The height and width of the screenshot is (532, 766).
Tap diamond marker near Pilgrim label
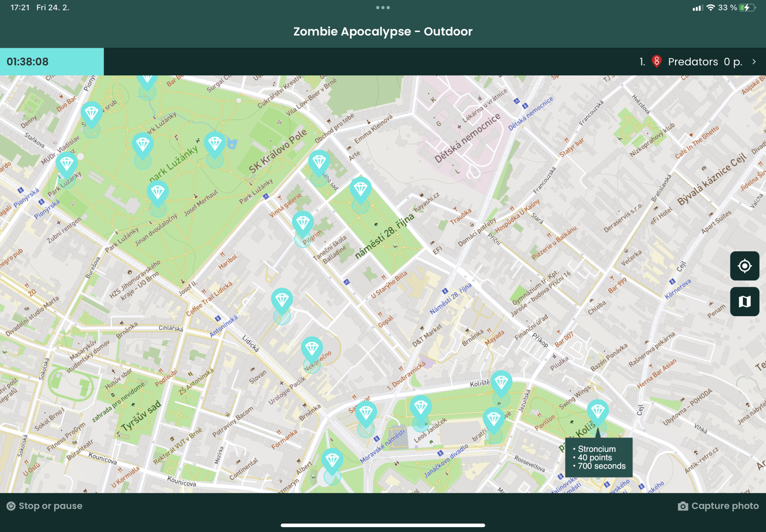pyautogui.click(x=303, y=224)
